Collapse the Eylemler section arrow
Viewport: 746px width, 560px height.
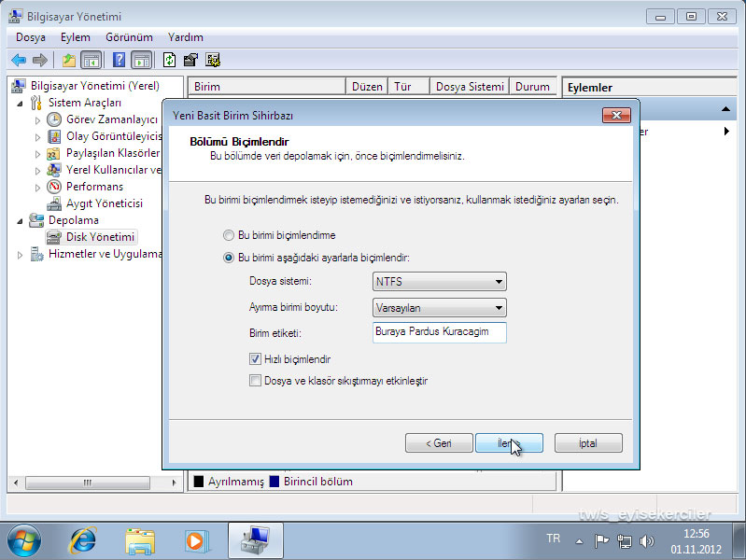[x=725, y=109]
